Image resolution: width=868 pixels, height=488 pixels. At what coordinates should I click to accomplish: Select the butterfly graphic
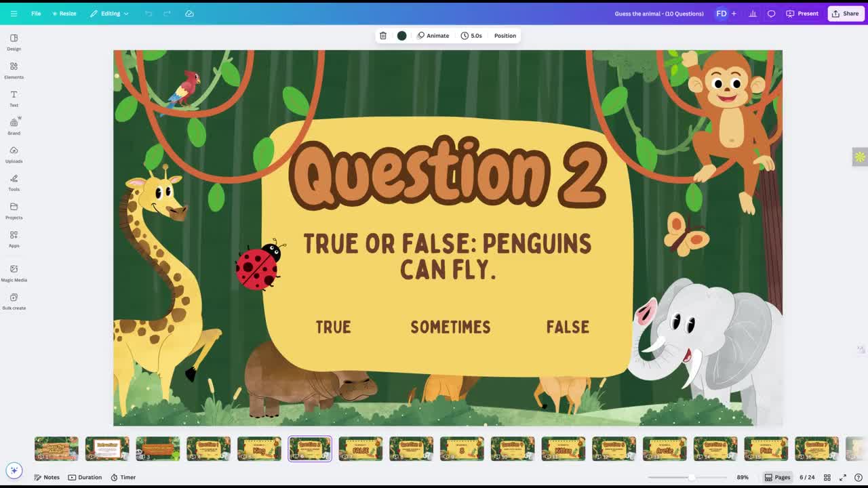[686, 235]
